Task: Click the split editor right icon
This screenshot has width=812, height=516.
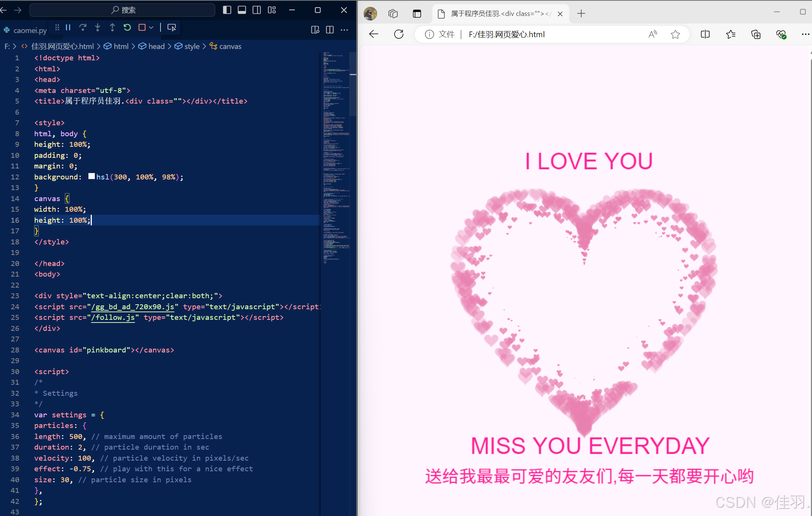Action: [x=330, y=30]
